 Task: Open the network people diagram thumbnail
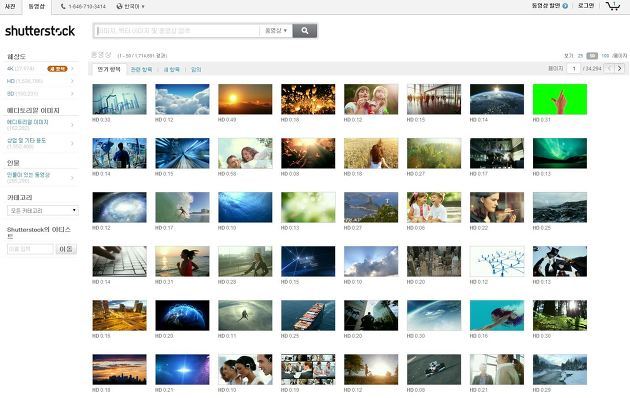pyautogui.click(x=497, y=261)
